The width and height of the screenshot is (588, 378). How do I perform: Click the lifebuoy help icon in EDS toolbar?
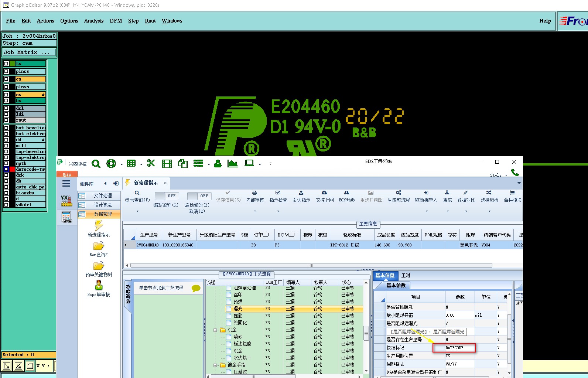tap(111, 163)
